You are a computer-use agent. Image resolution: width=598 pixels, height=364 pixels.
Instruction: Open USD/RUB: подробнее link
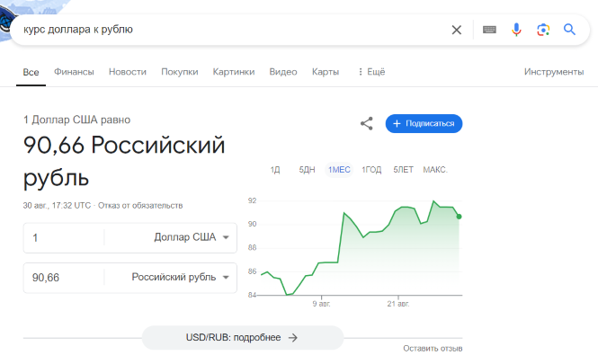pyautogui.click(x=243, y=338)
